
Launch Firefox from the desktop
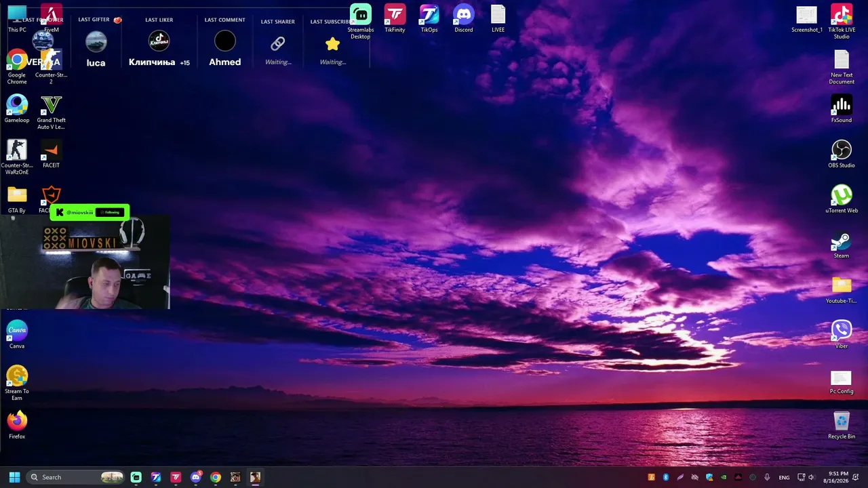coord(17,425)
